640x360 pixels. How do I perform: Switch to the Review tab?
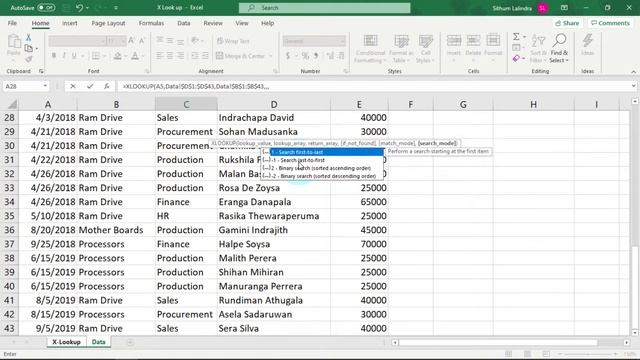pos(213,23)
